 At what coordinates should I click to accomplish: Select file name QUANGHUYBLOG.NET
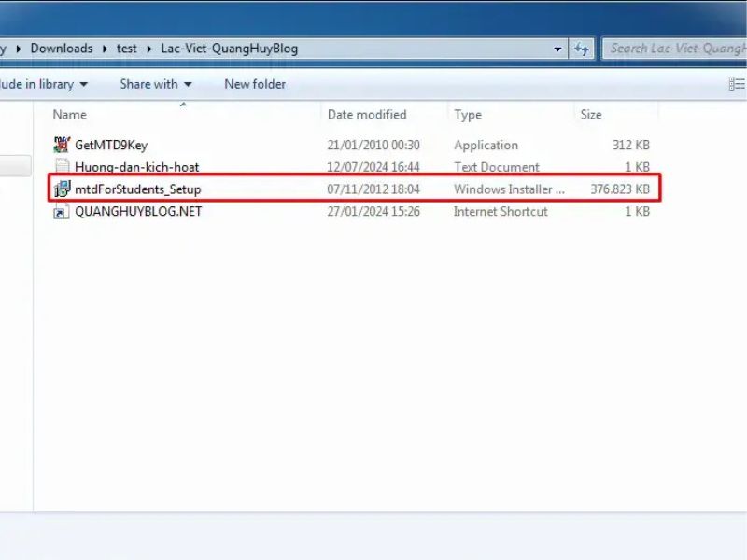pos(138,212)
